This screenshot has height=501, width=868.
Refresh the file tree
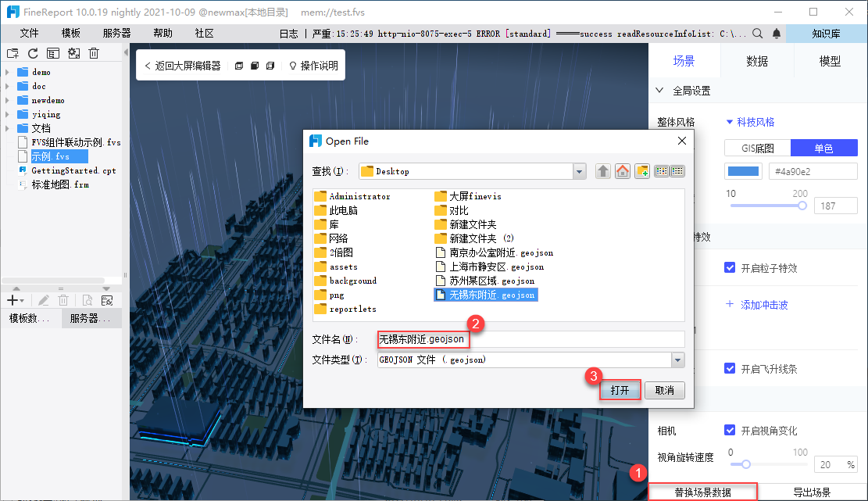coord(34,53)
